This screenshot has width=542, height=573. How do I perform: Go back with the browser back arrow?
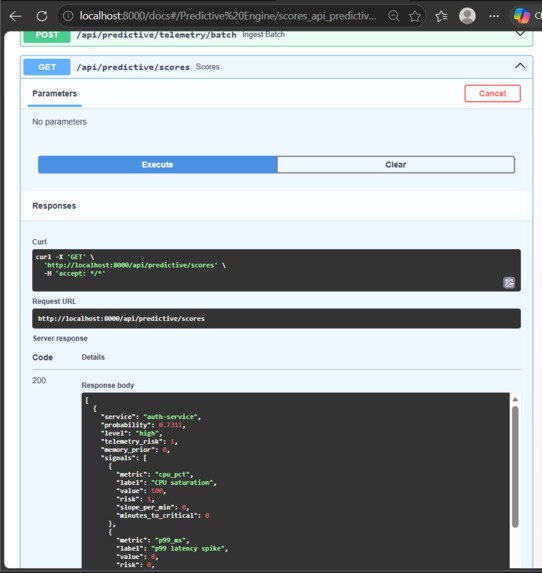pos(15,16)
